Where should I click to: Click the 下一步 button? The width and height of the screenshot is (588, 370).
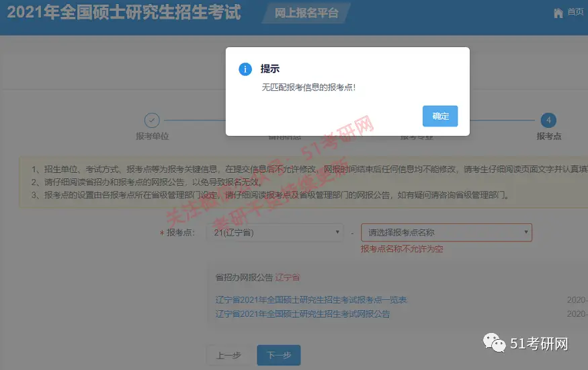pyautogui.click(x=279, y=355)
